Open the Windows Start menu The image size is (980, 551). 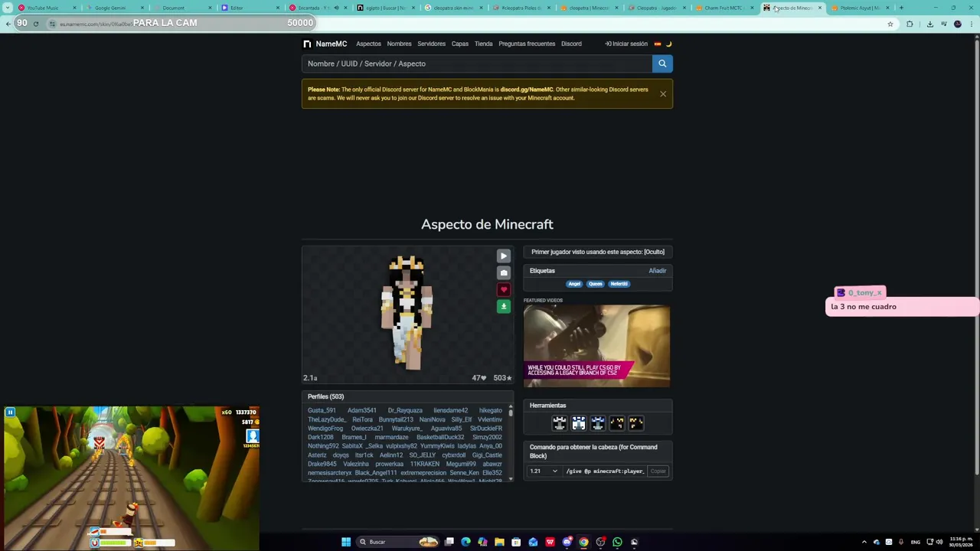pos(346,542)
